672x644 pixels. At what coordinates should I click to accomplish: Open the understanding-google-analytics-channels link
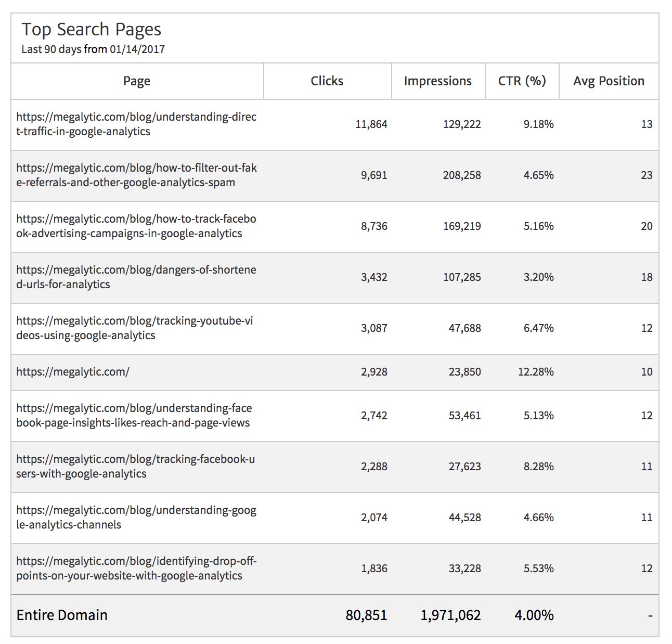pyautogui.click(x=136, y=518)
